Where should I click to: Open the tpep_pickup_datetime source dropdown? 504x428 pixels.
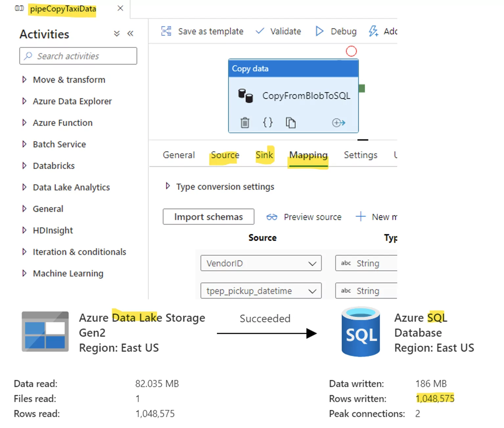point(261,291)
